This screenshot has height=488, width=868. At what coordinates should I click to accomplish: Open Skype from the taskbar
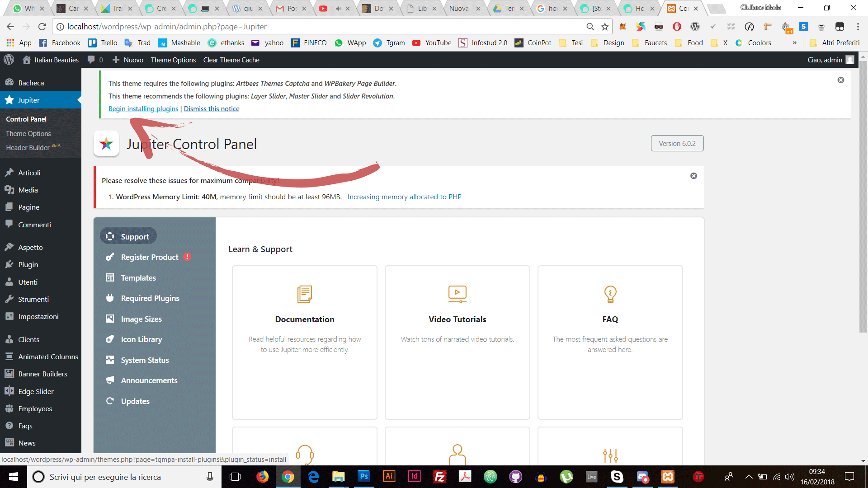[617, 477]
